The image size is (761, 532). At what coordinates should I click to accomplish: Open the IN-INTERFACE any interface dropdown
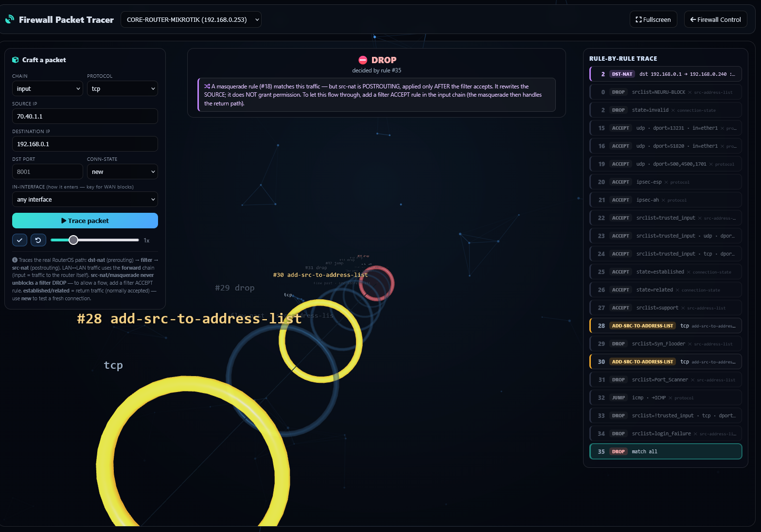pyautogui.click(x=85, y=199)
